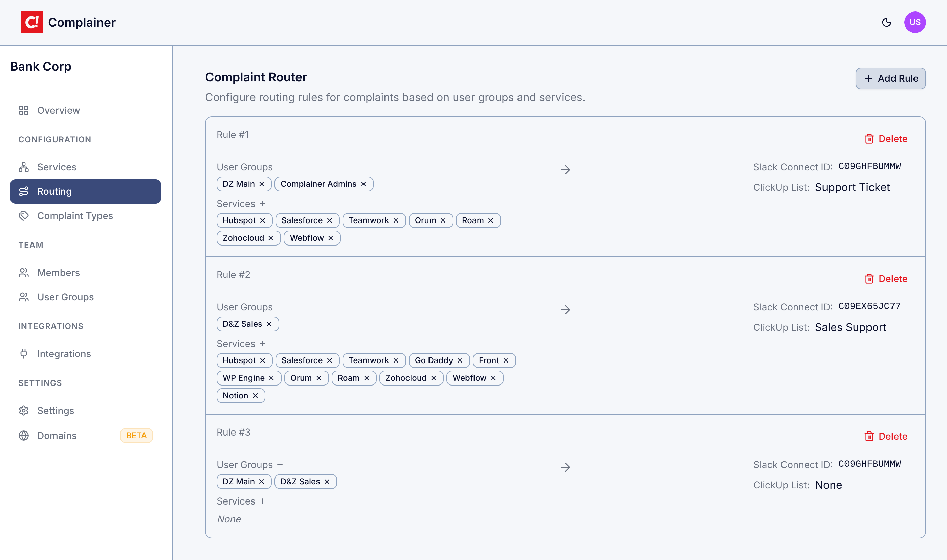
Task: Open the Routing icon in the sidebar
Action: 24,191
